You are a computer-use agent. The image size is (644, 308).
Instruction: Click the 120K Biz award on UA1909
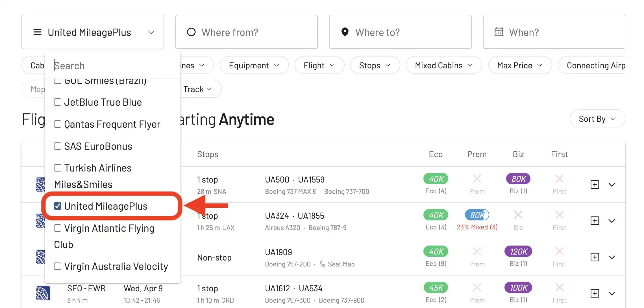[x=518, y=251]
